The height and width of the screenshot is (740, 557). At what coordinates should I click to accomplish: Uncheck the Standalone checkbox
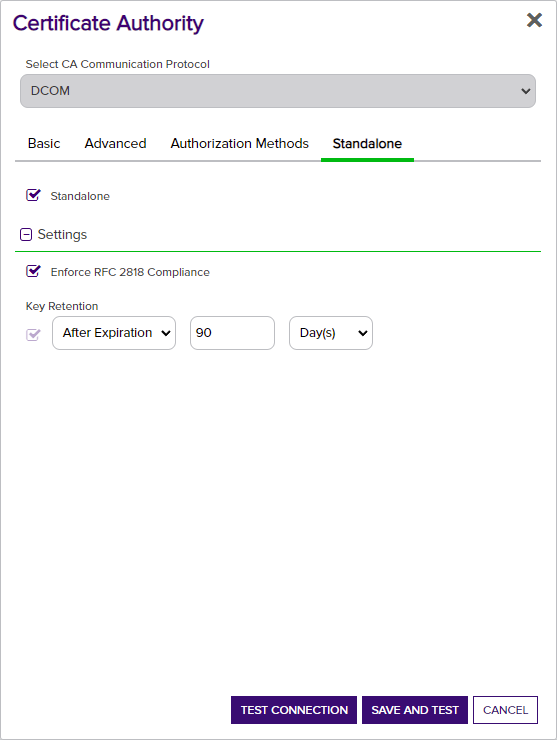tap(33, 195)
